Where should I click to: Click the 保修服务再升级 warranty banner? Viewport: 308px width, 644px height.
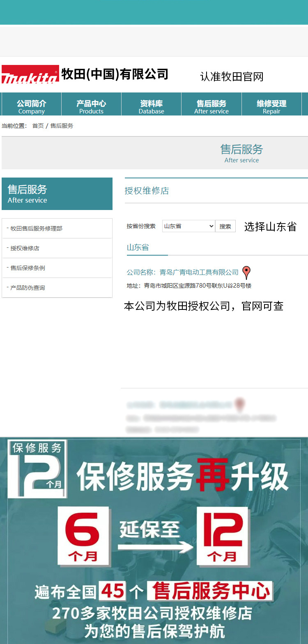pos(183,477)
